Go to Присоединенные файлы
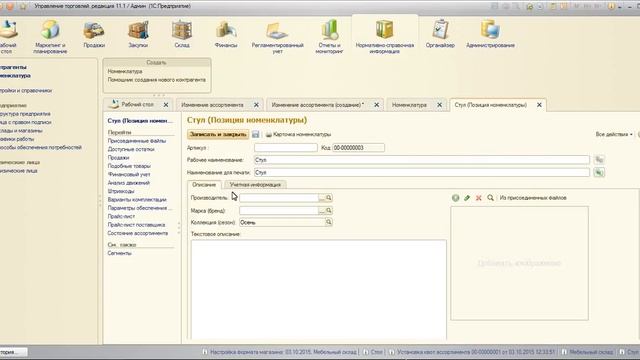640x360 pixels. [x=137, y=141]
